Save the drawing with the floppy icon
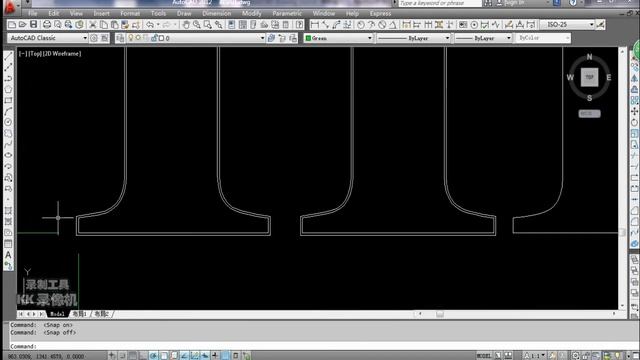This screenshot has width=640, height=360. point(33,25)
